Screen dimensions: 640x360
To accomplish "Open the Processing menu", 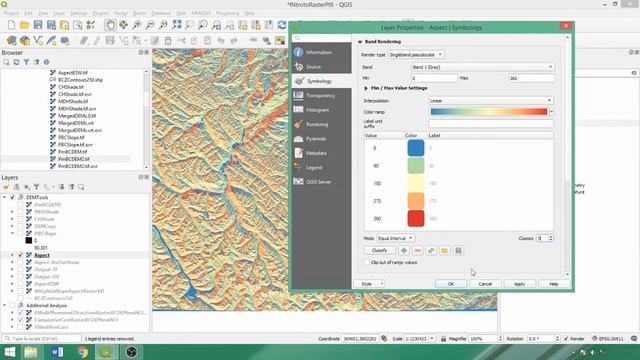I will click(227, 13).
